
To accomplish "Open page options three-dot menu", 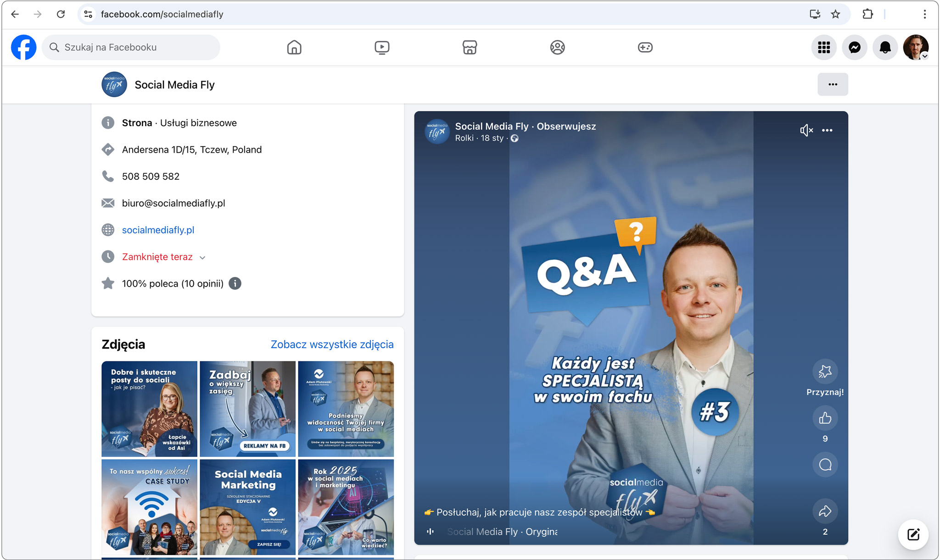I will tap(833, 84).
